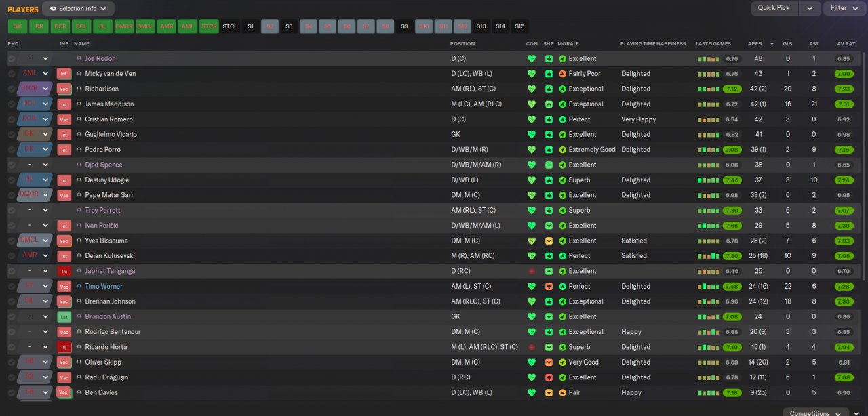
Task: Open the DMCL position dropdown for Yves Bissouma
Action: [35, 241]
